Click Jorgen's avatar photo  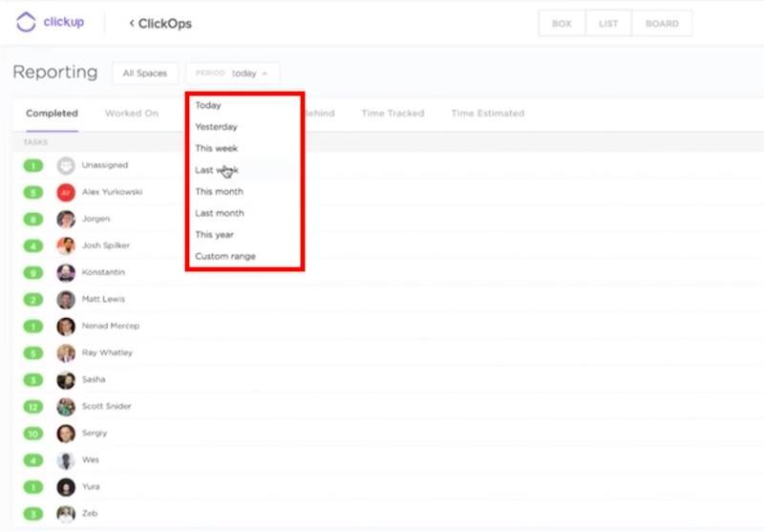click(x=66, y=220)
